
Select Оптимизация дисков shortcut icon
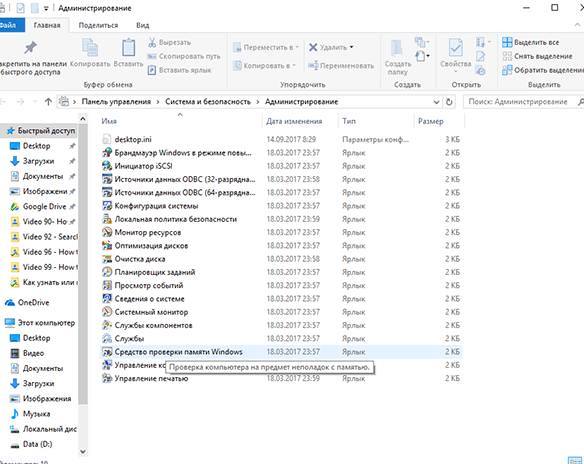(107, 246)
